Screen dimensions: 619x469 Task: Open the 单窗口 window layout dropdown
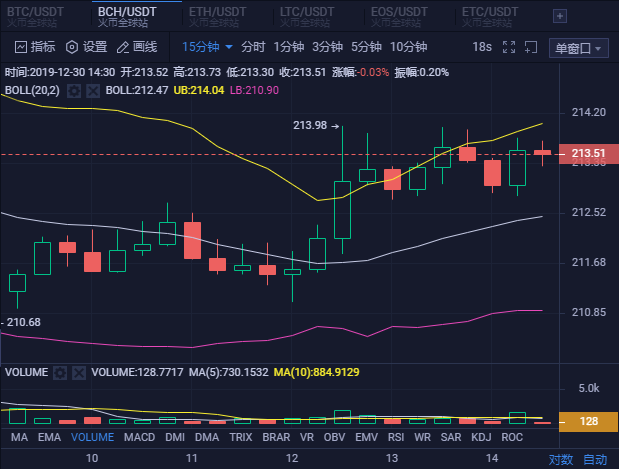coord(578,48)
